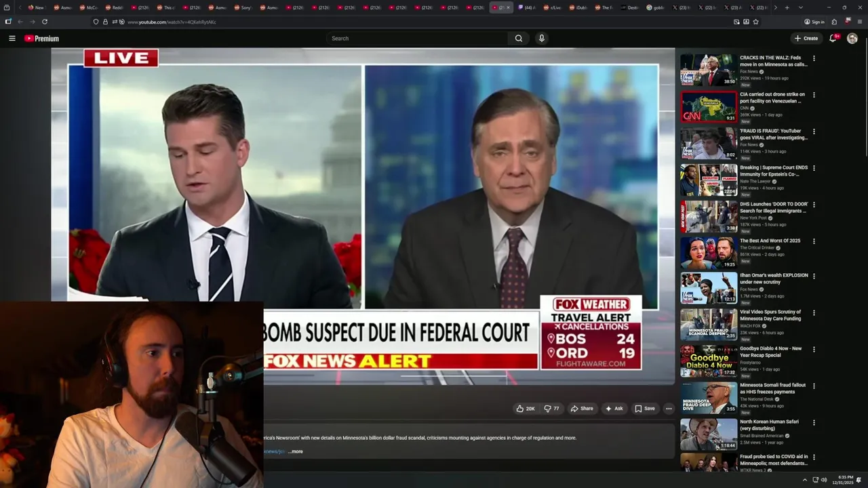This screenshot has height=488, width=868.
Task: Open options for Ilhan Omar wealth video
Action: click(814, 276)
